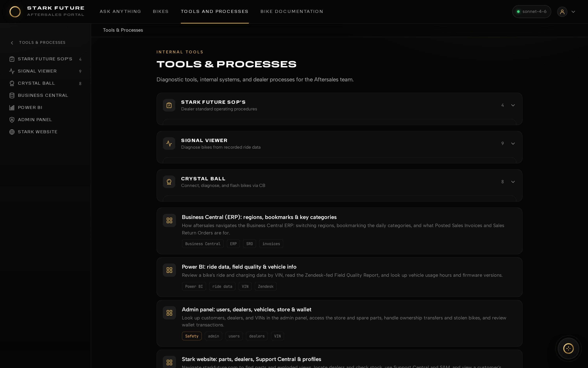This screenshot has height=368, width=588.
Task: Click the Signal Viewer heading in main panel
Action: click(204, 140)
